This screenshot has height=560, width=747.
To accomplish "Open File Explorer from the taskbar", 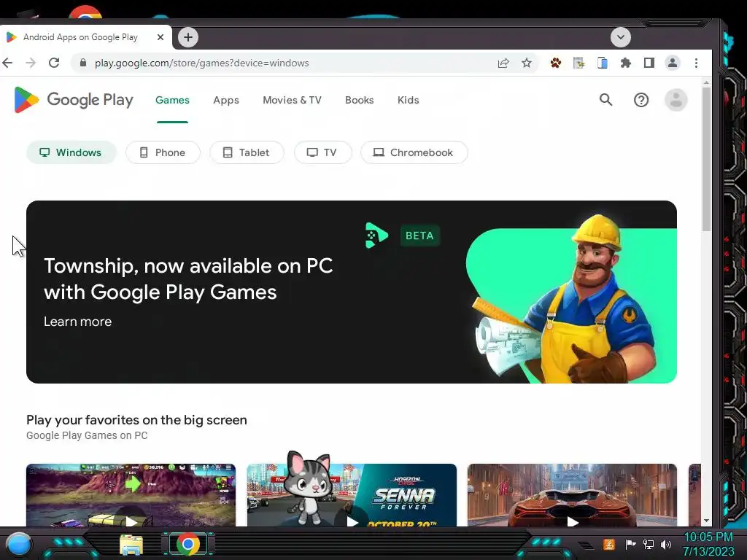I will tap(131, 545).
